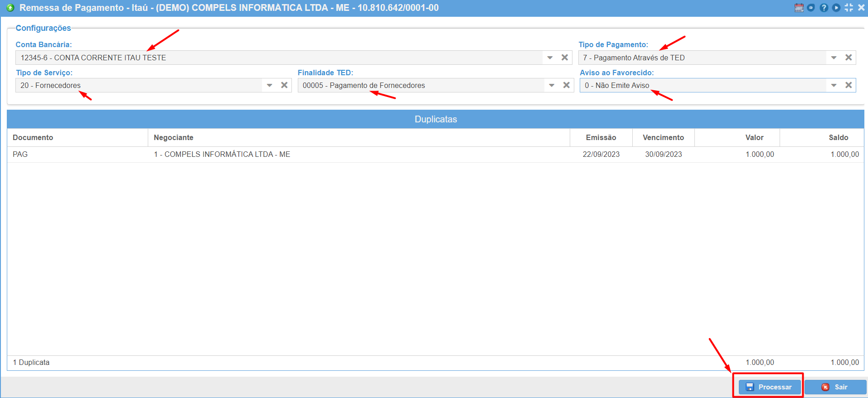Click the Processar button
The width and height of the screenshot is (868, 398).
[x=769, y=387]
